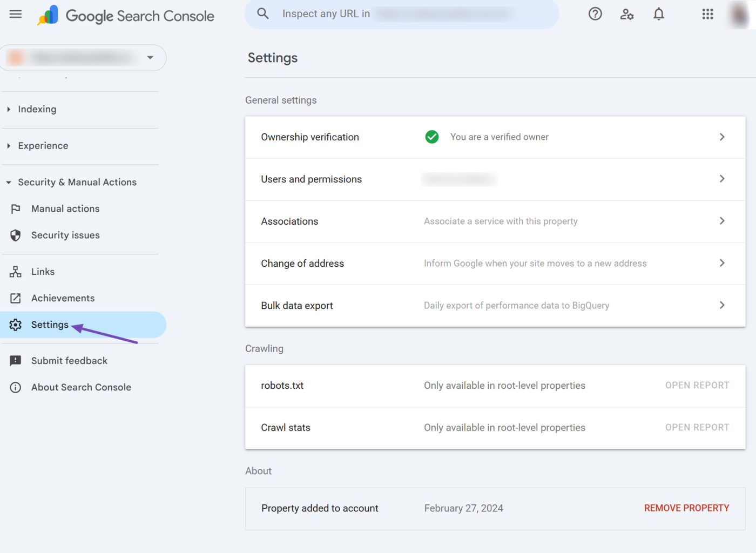The image size is (756, 553).
Task: Click the red Remove Property button
Action: tap(686, 508)
